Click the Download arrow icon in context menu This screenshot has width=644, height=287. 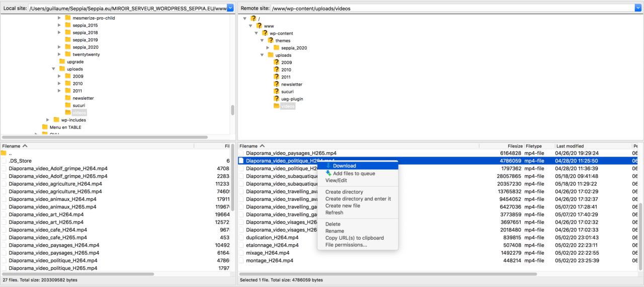(328, 166)
